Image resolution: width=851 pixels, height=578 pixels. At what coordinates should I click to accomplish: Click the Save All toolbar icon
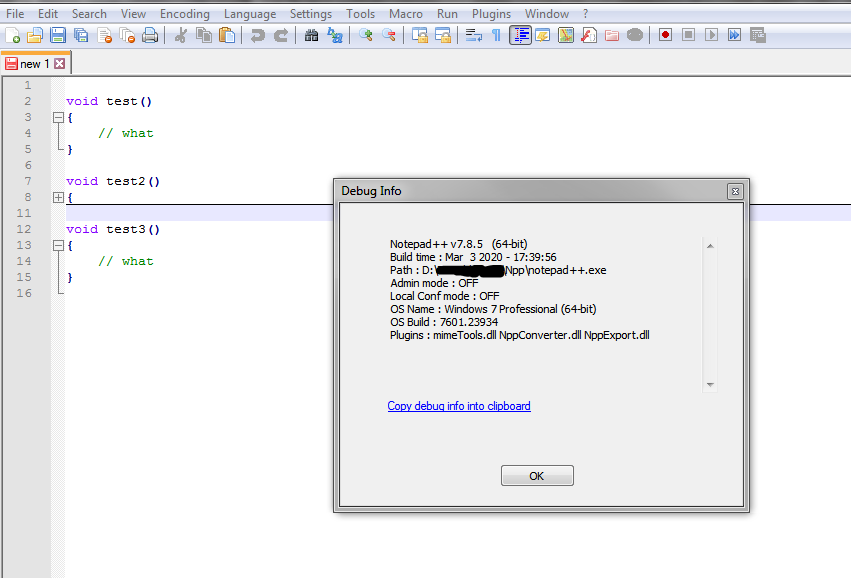81,35
